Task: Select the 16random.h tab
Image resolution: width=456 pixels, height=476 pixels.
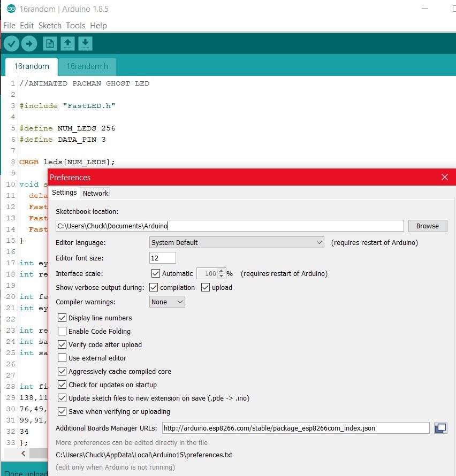Action: coord(87,66)
